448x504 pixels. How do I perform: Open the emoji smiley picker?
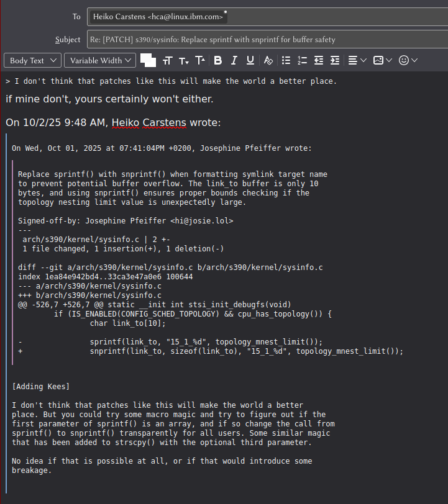[x=408, y=60]
